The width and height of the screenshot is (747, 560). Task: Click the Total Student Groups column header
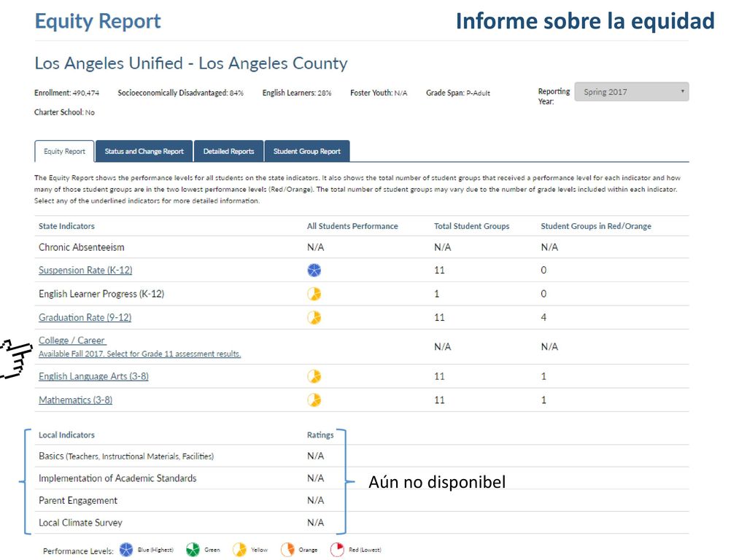click(x=472, y=226)
